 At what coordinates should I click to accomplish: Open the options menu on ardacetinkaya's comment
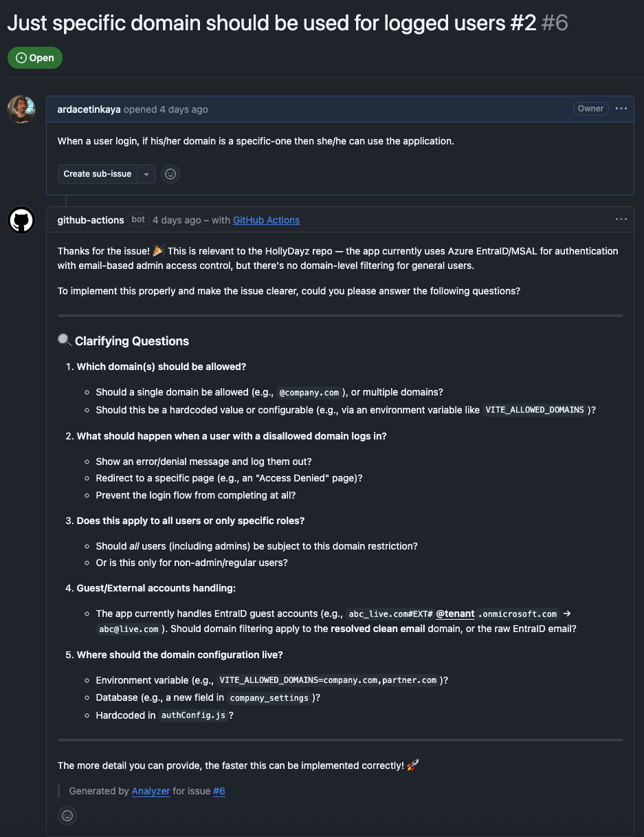pyautogui.click(x=621, y=109)
